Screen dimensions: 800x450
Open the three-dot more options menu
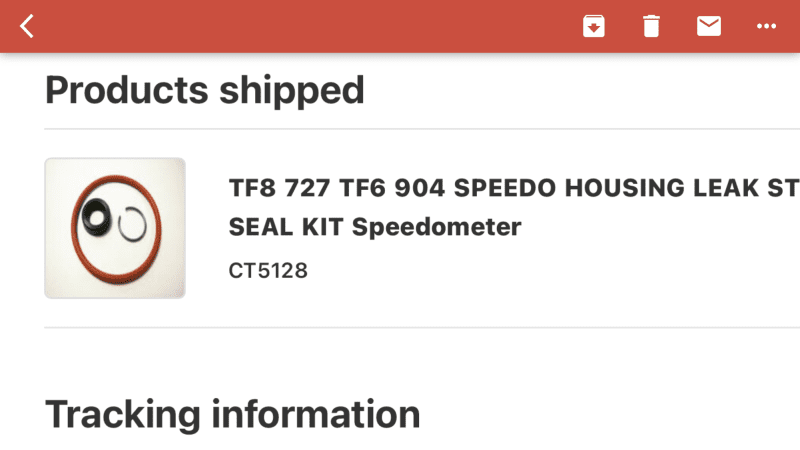766,26
